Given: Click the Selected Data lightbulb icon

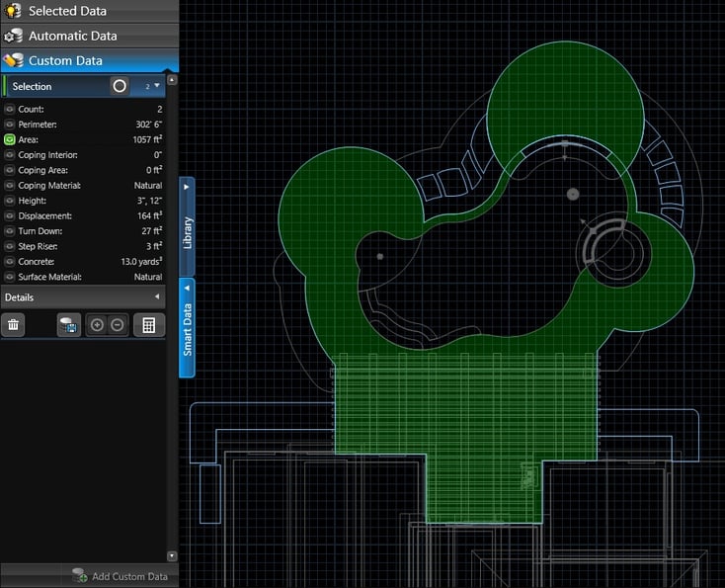Looking at the screenshot, I should tap(13, 11).
